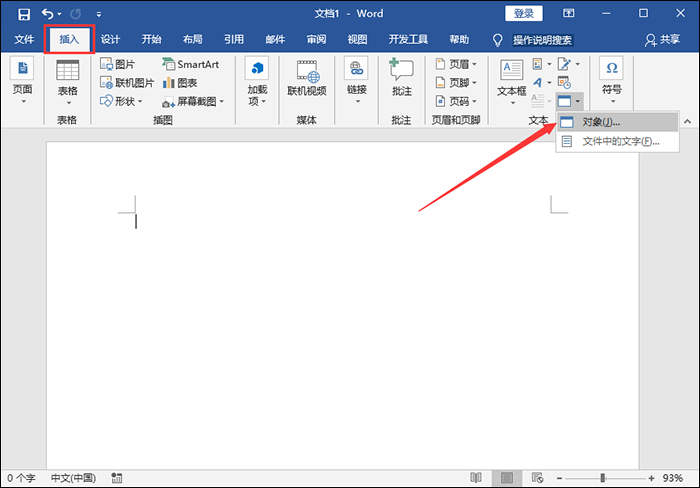
Task: Open the 文本框 text box dropdown
Action: 512,82
